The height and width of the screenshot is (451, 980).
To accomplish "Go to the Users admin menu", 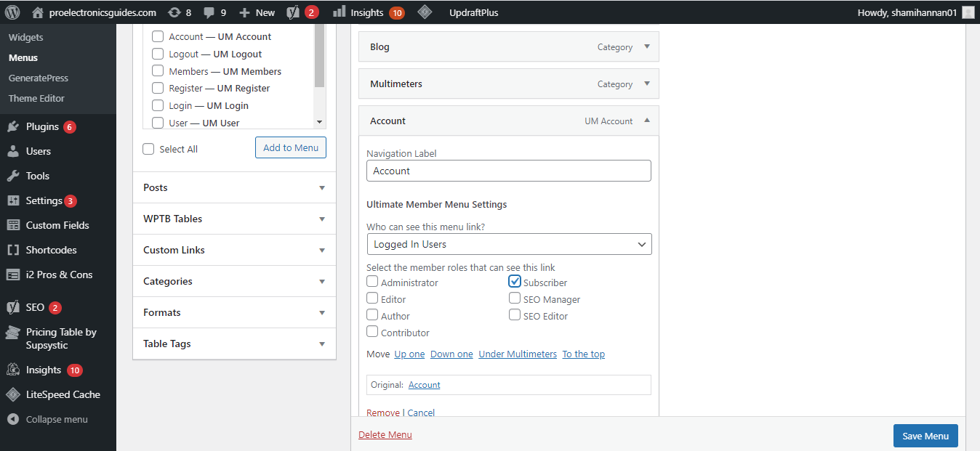I will coord(38,151).
